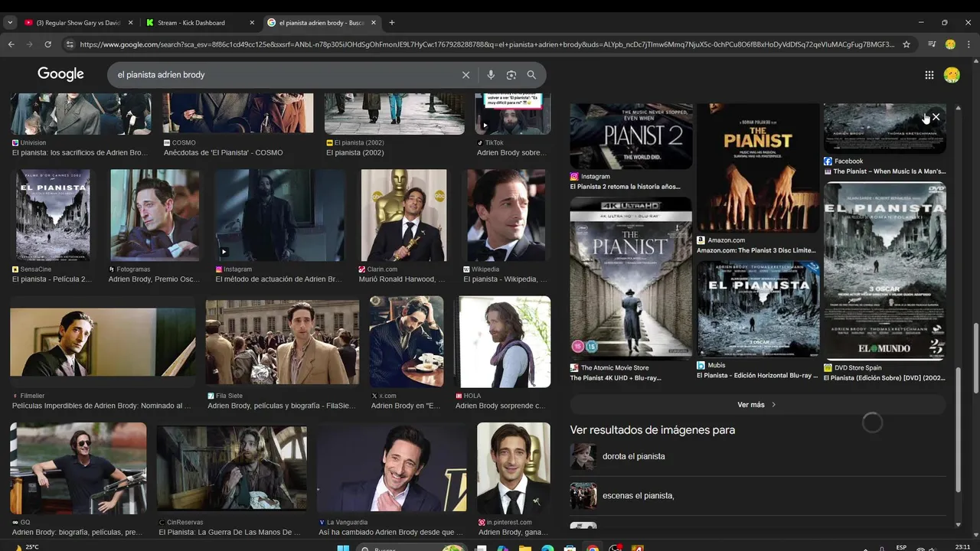Open in.pinterest.com Oscar photo thumbnail

point(514,468)
